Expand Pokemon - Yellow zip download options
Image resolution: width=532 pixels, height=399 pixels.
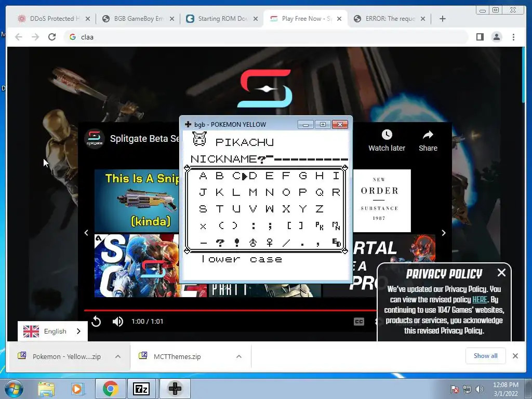pyautogui.click(x=118, y=356)
